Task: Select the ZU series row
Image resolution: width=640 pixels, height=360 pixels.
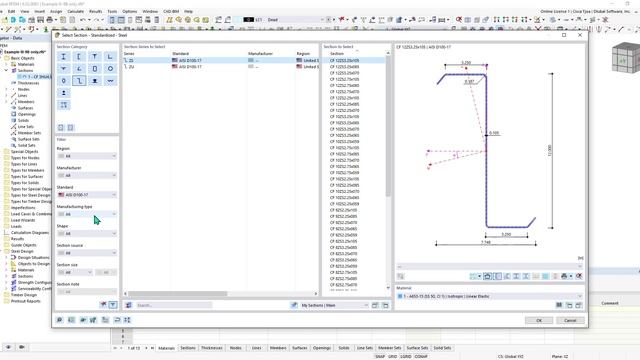Action: [220, 67]
